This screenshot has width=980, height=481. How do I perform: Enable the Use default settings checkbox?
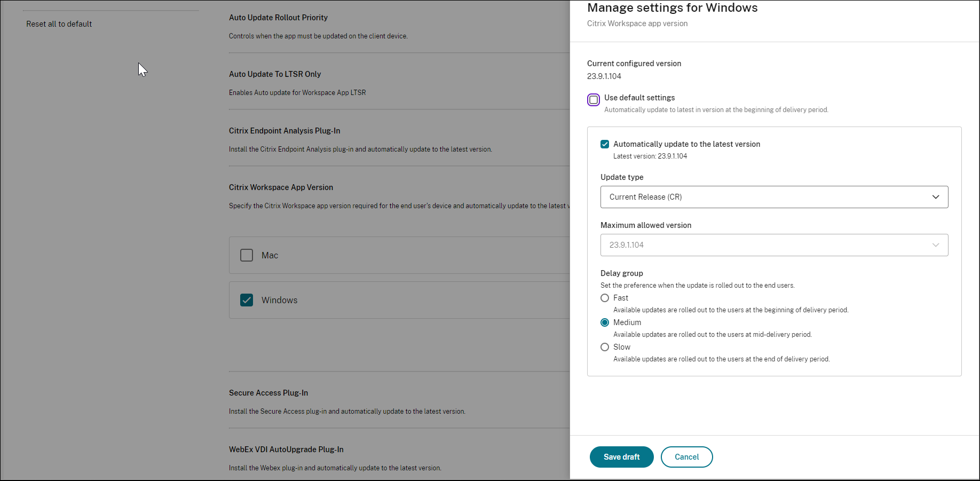click(x=594, y=100)
